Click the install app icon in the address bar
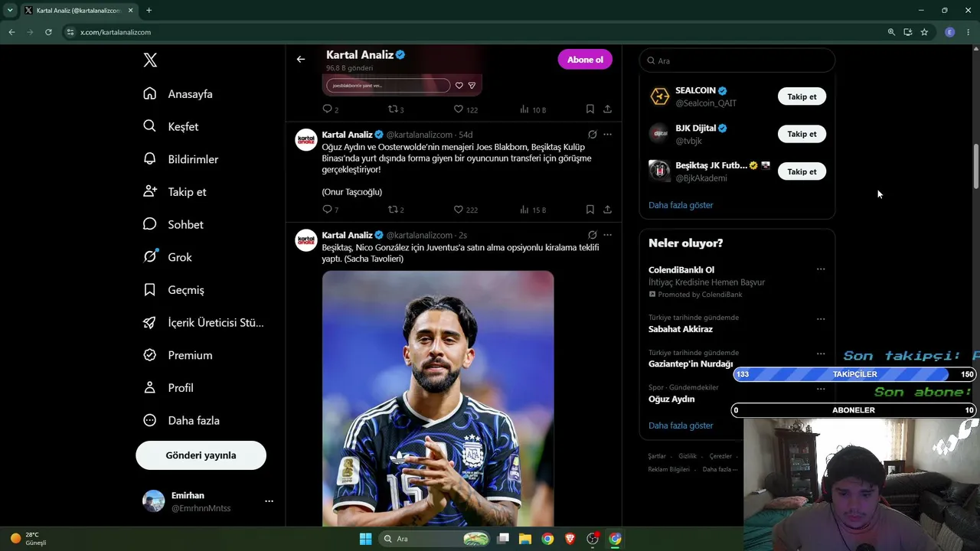 tap(908, 32)
